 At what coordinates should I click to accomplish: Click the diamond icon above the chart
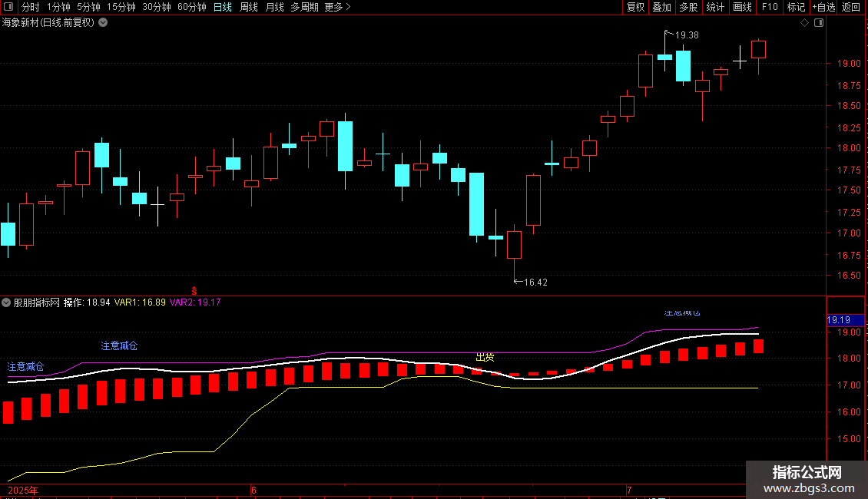804,23
